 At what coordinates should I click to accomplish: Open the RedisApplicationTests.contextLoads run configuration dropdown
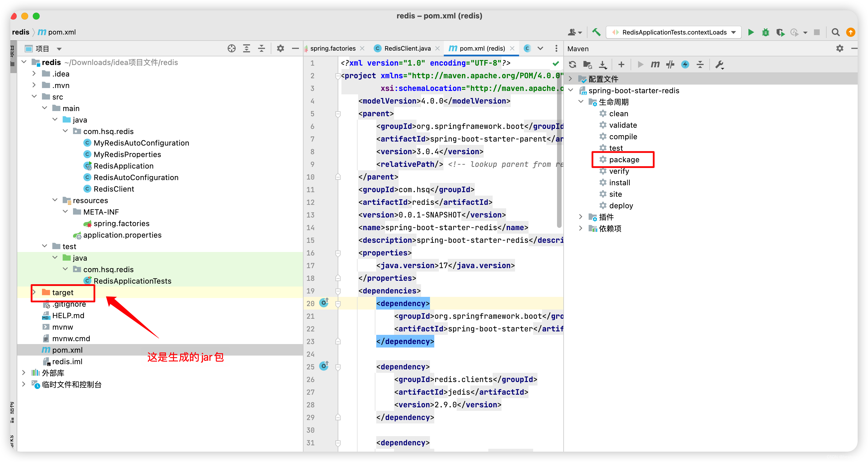(733, 33)
